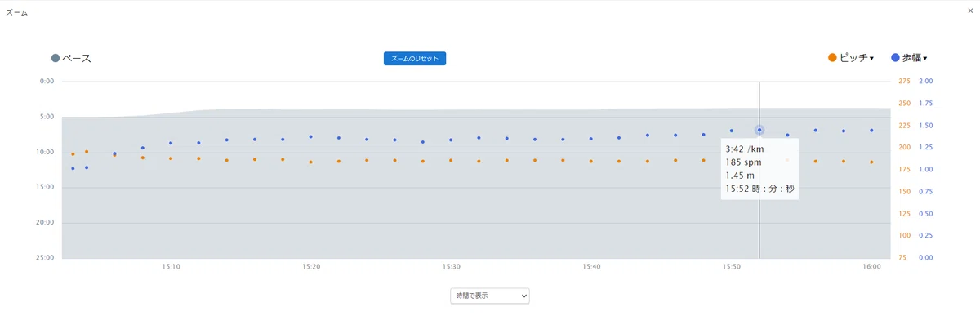
Task: Click the 10:00 pace axis label
Action: point(45,152)
